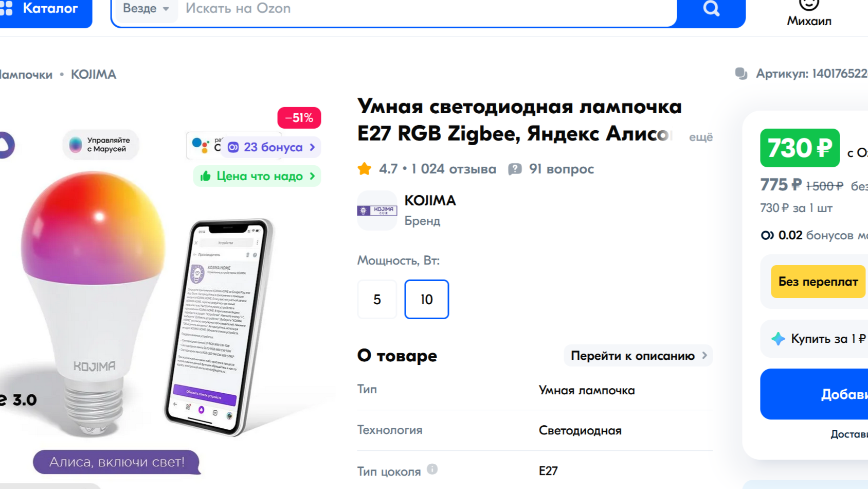Click the orange star rating icon

point(365,169)
